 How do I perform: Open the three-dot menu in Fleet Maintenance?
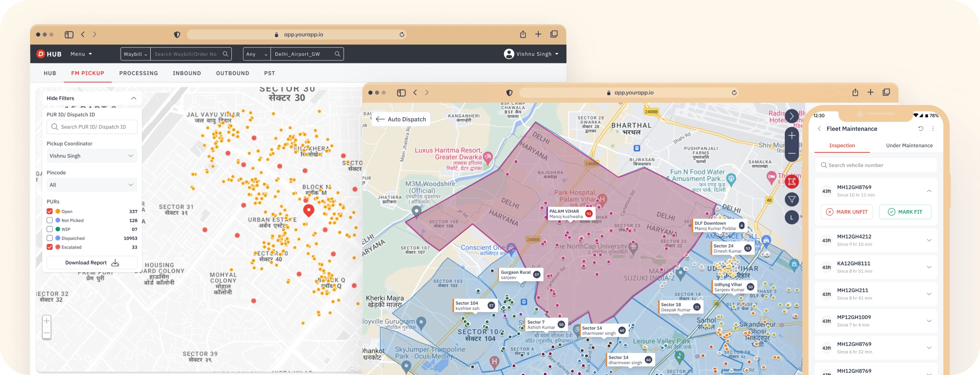[x=933, y=128]
